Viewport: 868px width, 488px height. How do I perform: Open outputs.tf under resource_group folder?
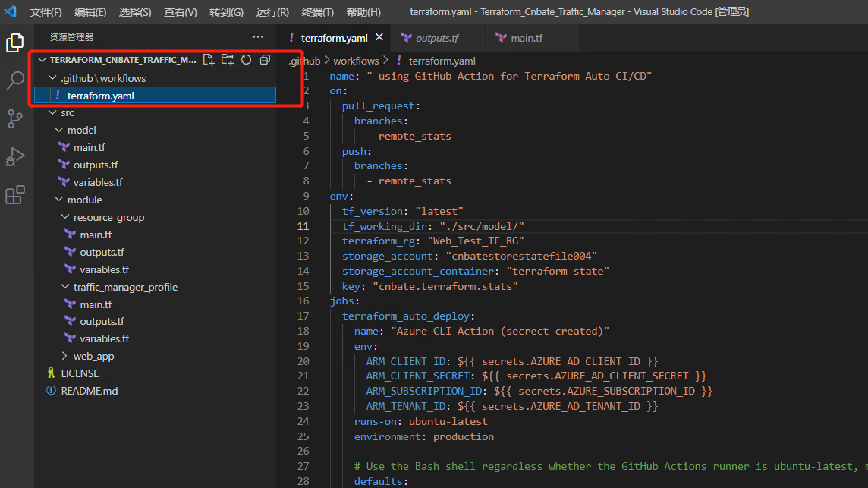click(x=102, y=252)
